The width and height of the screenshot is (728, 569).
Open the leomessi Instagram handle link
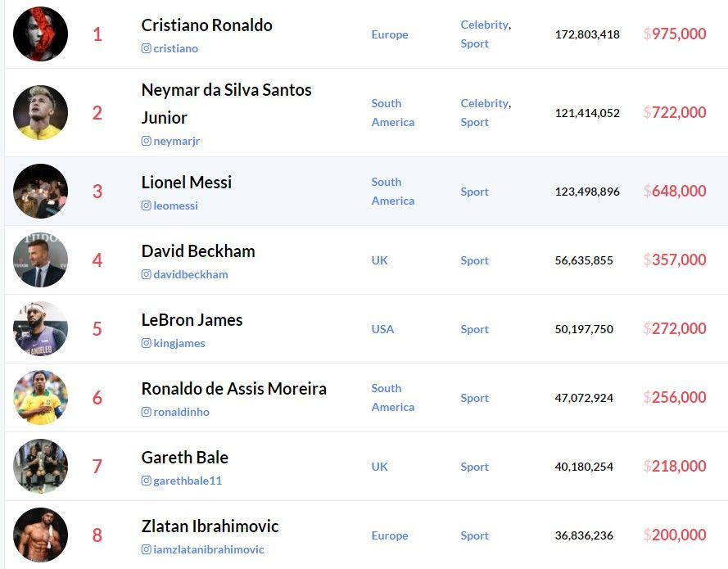(x=175, y=205)
